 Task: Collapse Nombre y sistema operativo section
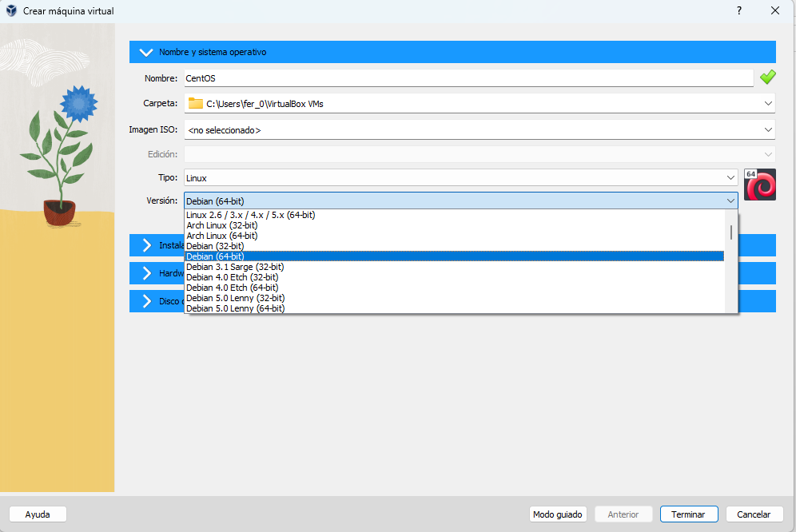pos(146,52)
